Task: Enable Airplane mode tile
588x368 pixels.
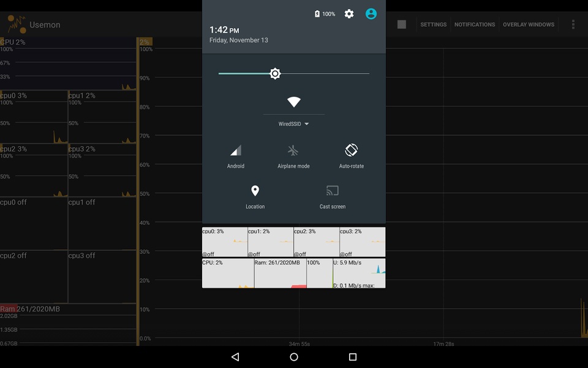Action: coord(293,157)
